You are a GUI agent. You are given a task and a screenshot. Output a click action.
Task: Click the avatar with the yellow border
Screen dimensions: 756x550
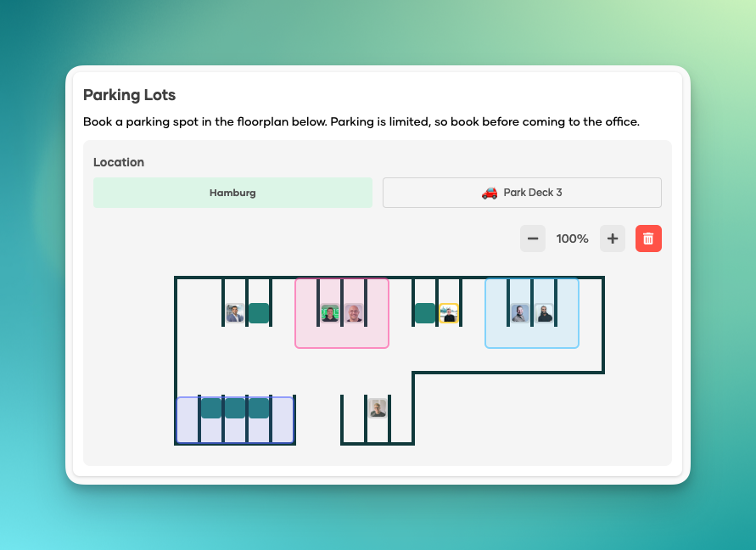click(x=449, y=313)
